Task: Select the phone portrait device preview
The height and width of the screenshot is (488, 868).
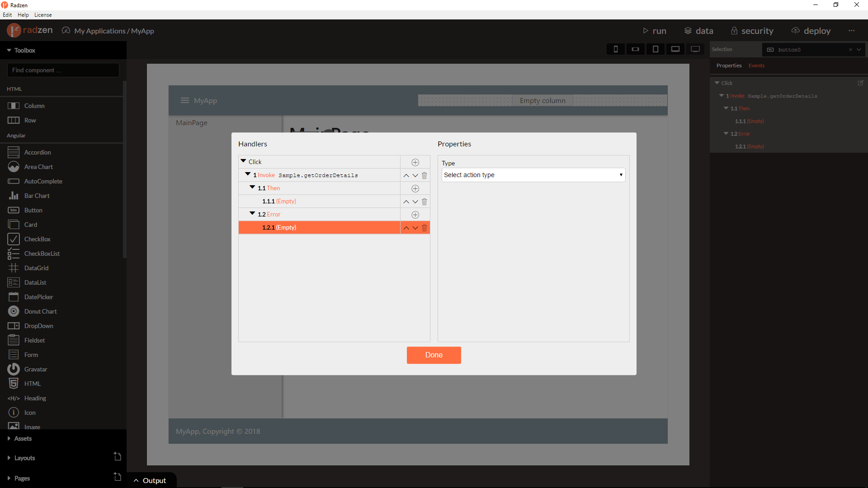Action: [x=615, y=49]
